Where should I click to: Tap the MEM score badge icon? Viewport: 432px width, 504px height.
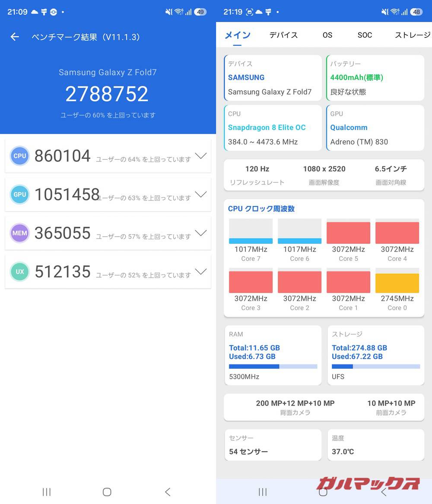pyautogui.click(x=19, y=233)
